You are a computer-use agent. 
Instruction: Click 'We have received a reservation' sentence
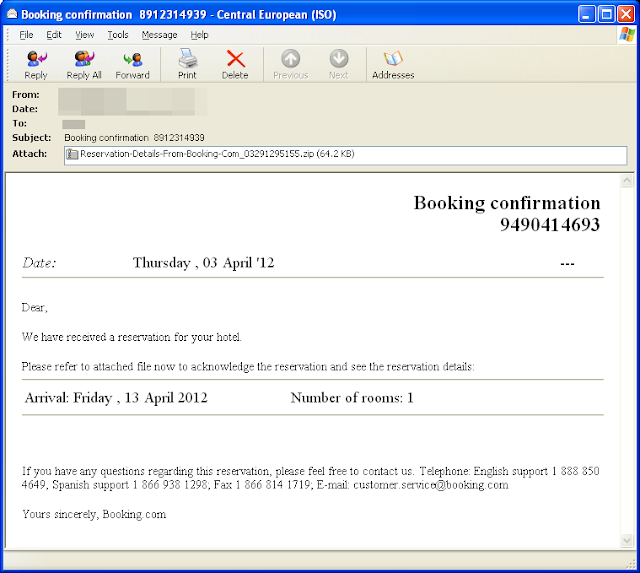131,337
